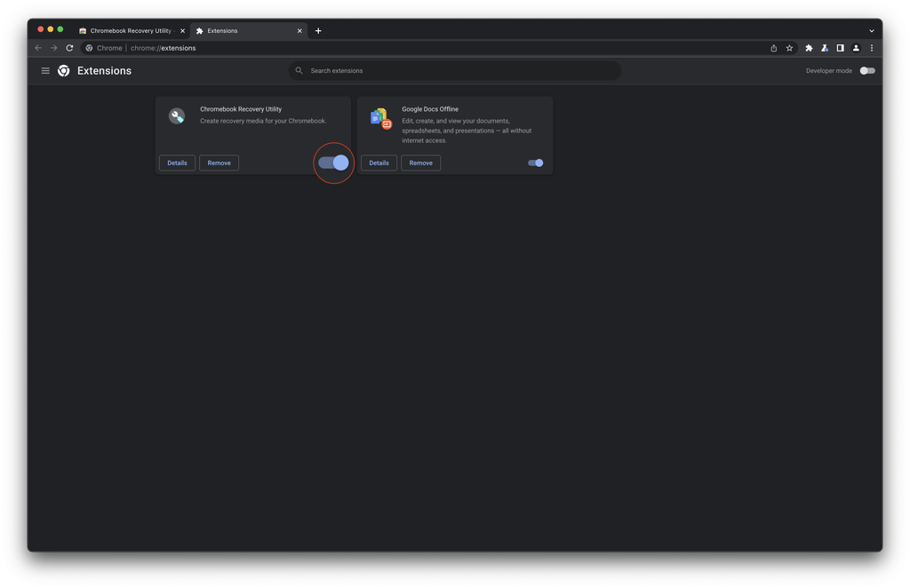This screenshot has width=910, height=588.
Task: Show the browser side panel
Action: coord(840,48)
